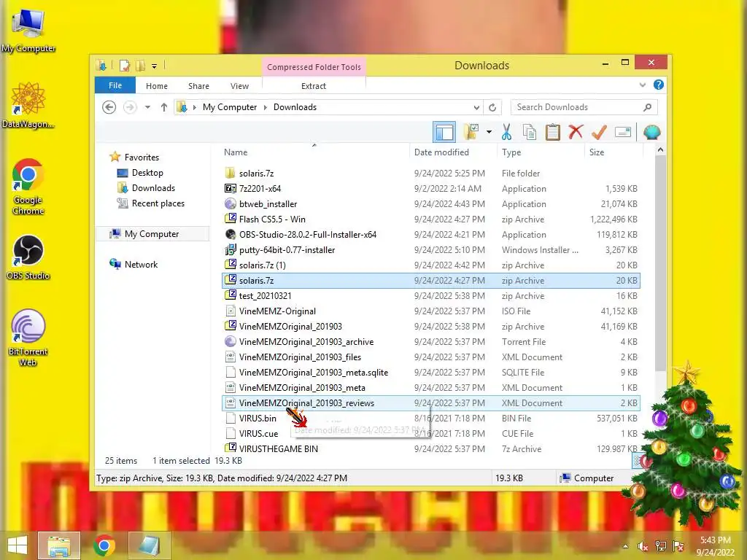Click the Rename toolbar icon

[x=623, y=133]
